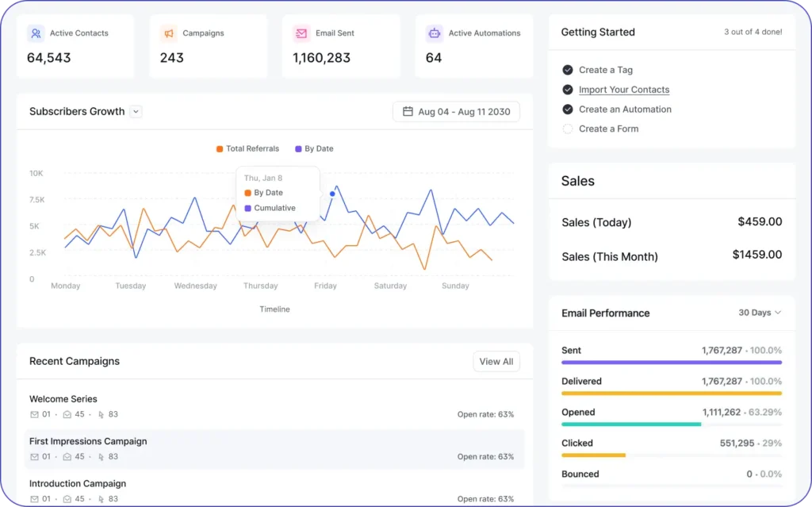The height and width of the screenshot is (507, 812).
Task: Click the Clicked progress bar
Action: 593,455
